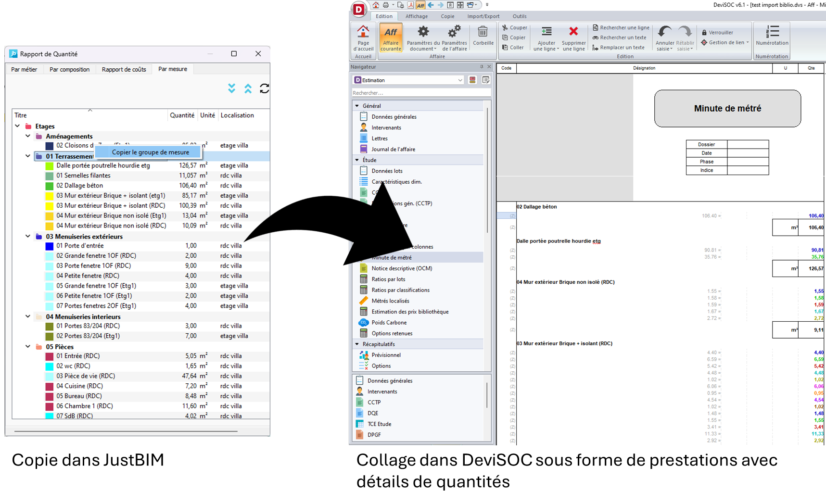Screen dimensions: 826x504
Task: Select the Affaire courante button
Action: point(391,38)
